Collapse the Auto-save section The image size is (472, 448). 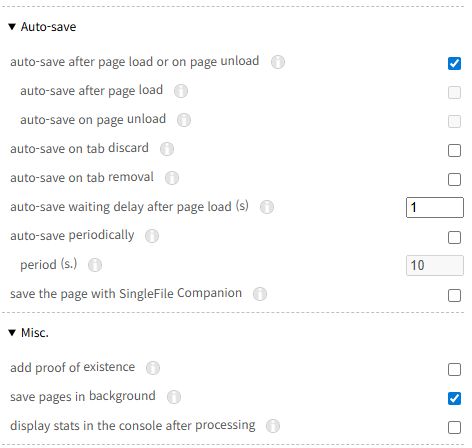pos(42,27)
